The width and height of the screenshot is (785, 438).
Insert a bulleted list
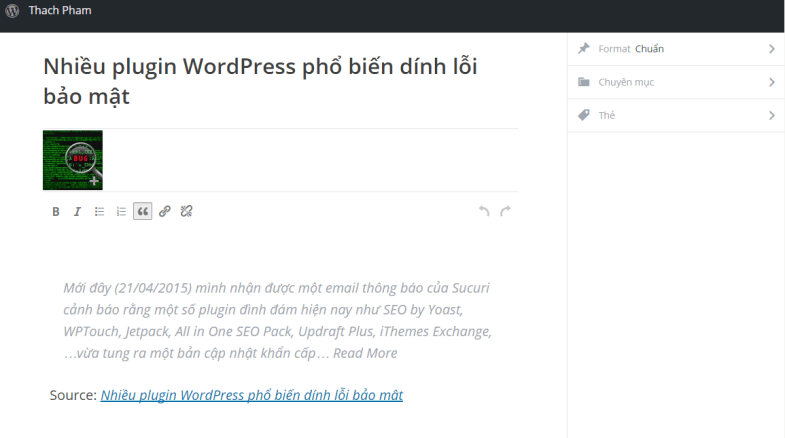99,212
